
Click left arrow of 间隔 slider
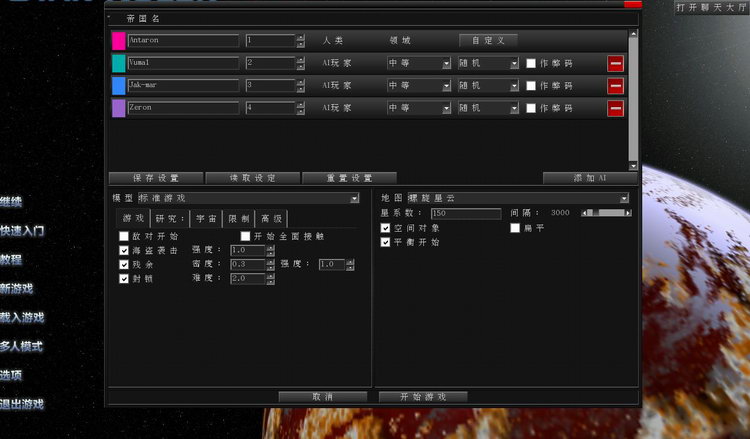584,213
